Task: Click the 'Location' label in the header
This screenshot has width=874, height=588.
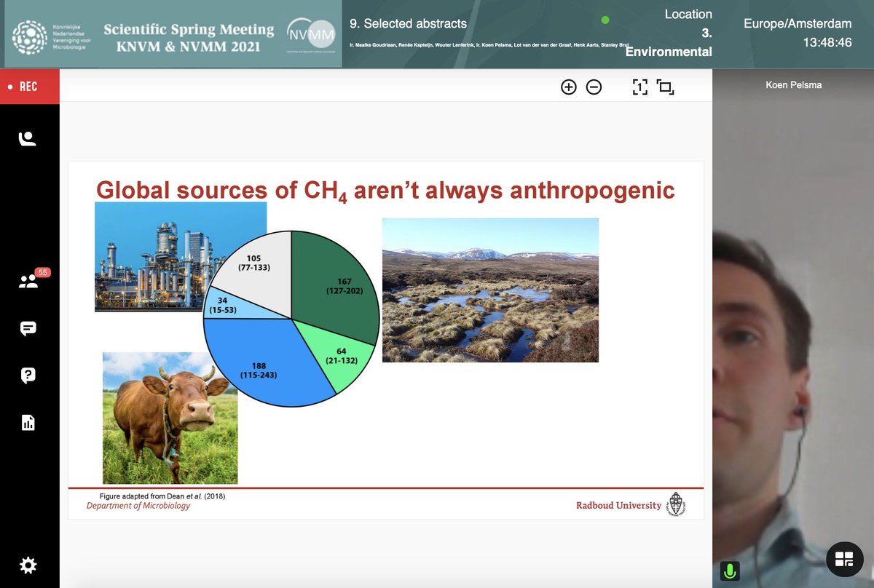Action: tap(688, 14)
